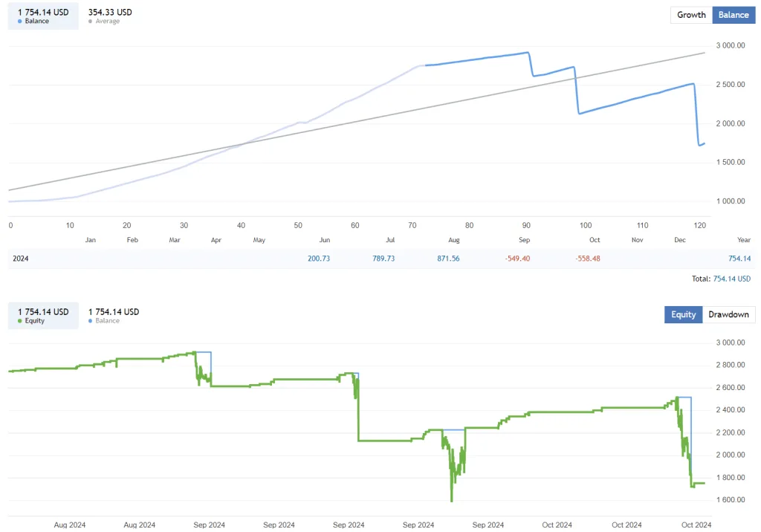
Task: Select the Jan axis label
Action: pyautogui.click(x=90, y=239)
